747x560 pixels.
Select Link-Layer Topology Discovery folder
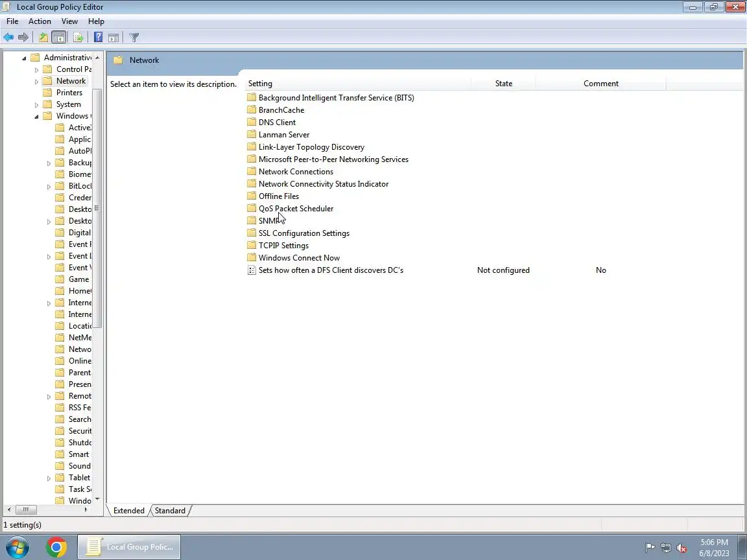tap(306, 147)
